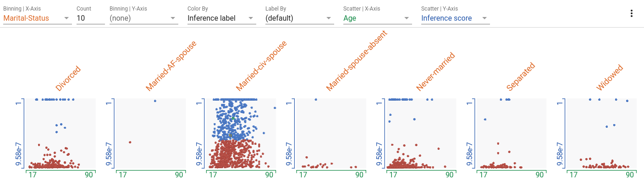Click the blue point in Married-spouse-absent plot
Image resolution: width=644 pixels, height=193 pixels.
click(x=316, y=99)
